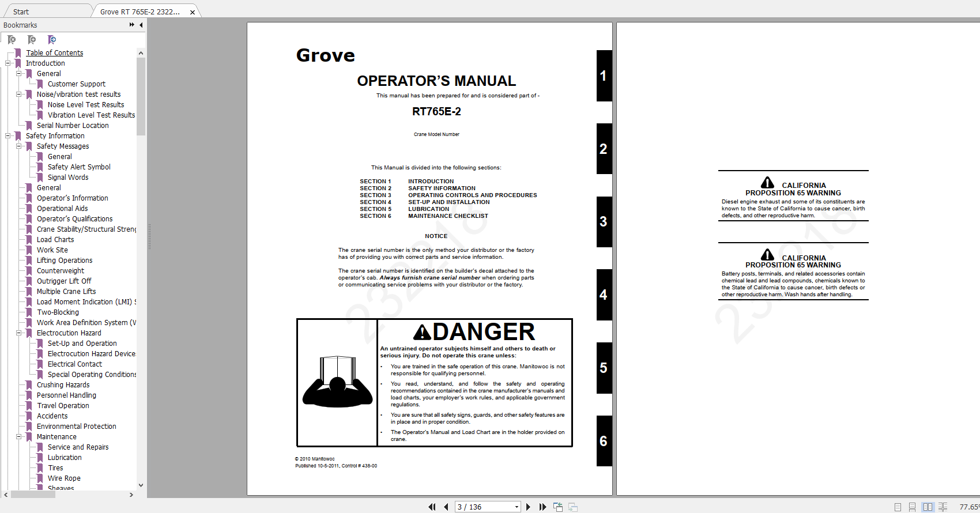Open the Two-Blocking bookmark

pyautogui.click(x=58, y=312)
